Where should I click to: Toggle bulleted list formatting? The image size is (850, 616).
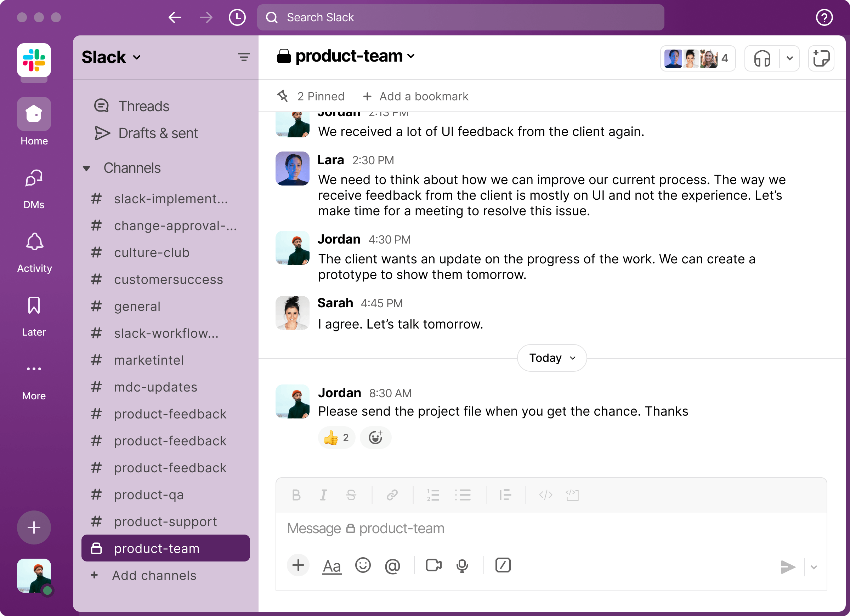pos(463,495)
